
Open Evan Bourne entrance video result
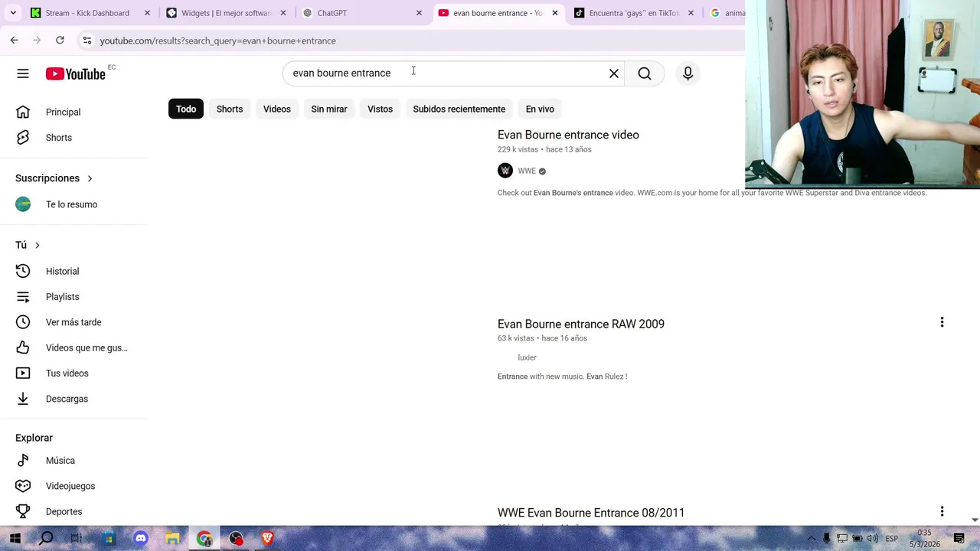tap(568, 135)
